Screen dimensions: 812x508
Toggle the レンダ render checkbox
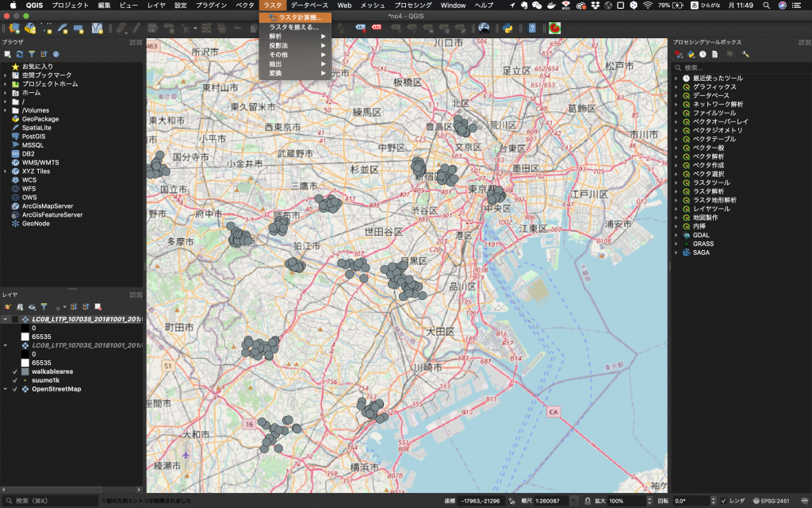723,501
